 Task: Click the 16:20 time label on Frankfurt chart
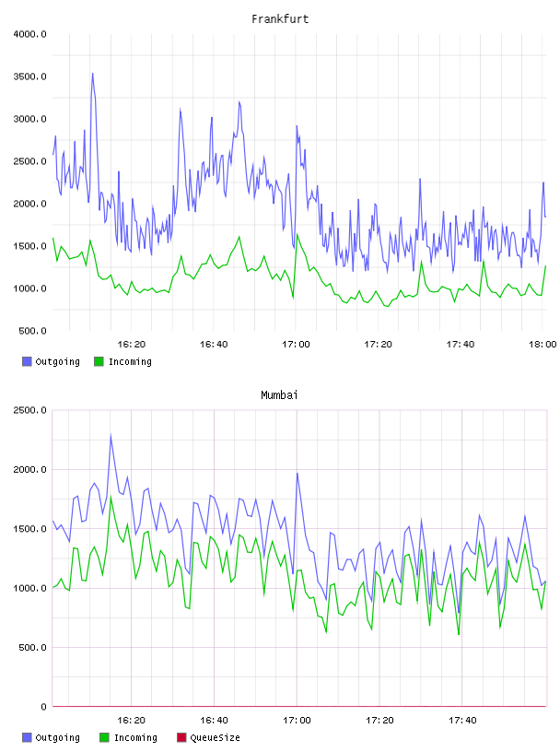click(132, 345)
